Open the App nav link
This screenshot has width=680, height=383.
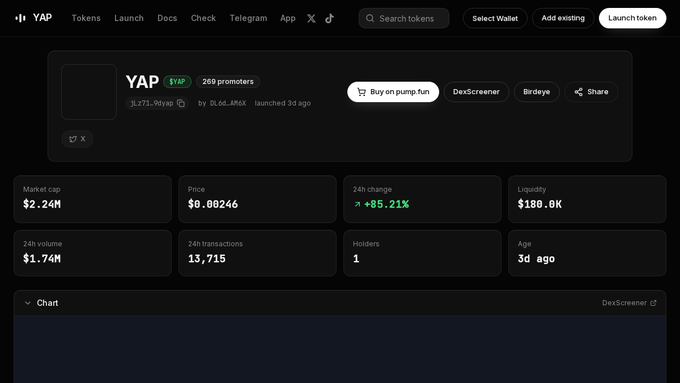[x=288, y=18]
